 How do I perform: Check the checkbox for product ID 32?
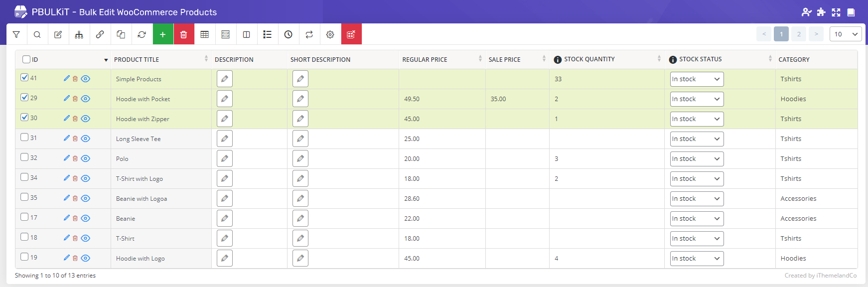(x=24, y=157)
